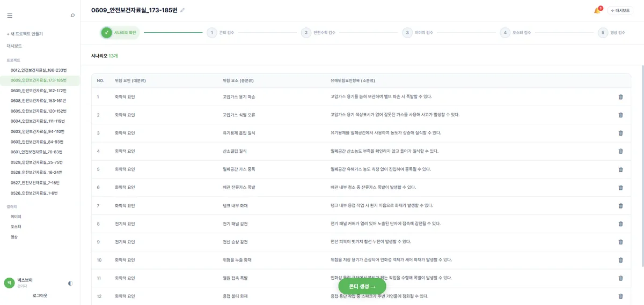Click the page's vertical scrollbar
The image size is (644, 305).
[642, 166]
